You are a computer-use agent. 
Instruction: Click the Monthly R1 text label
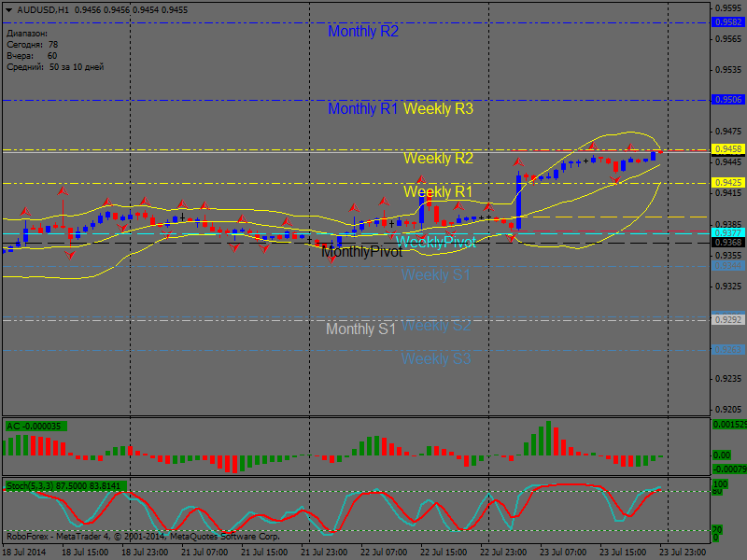[362, 109]
